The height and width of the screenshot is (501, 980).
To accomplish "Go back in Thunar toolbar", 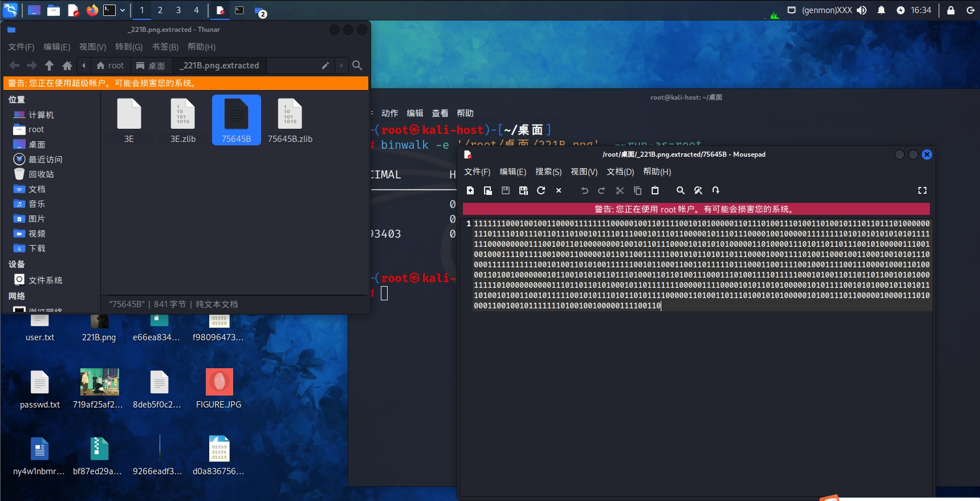I will tap(14, 66).
